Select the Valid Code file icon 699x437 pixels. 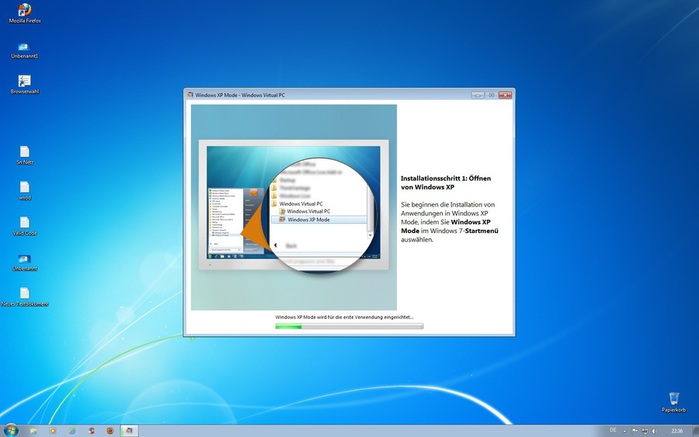[25, 226]
